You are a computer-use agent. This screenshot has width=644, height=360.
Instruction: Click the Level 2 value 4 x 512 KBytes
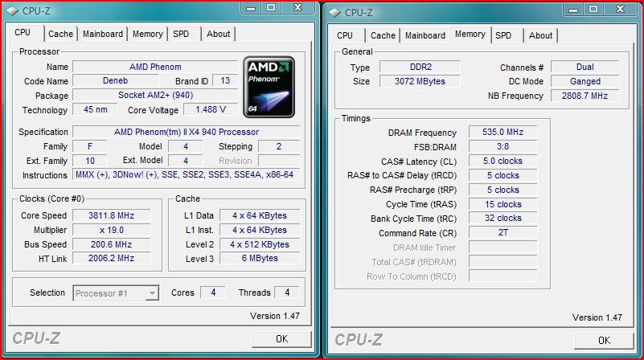coord(260,244)
